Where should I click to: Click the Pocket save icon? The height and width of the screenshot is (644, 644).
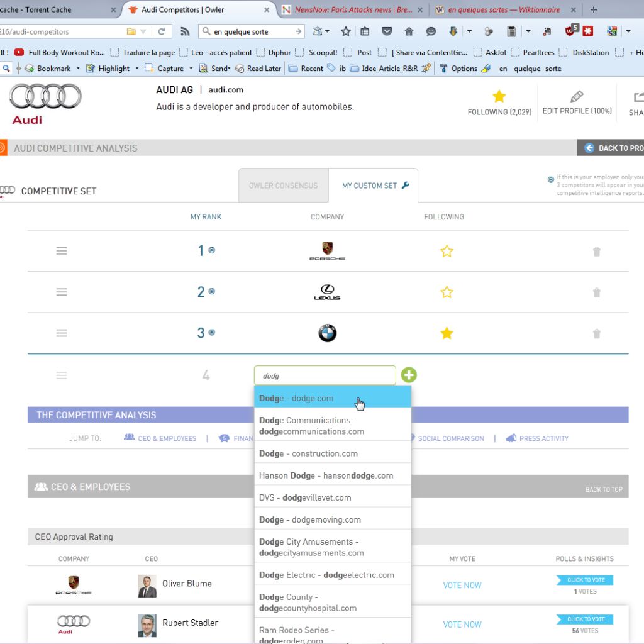tap(387, 31)
